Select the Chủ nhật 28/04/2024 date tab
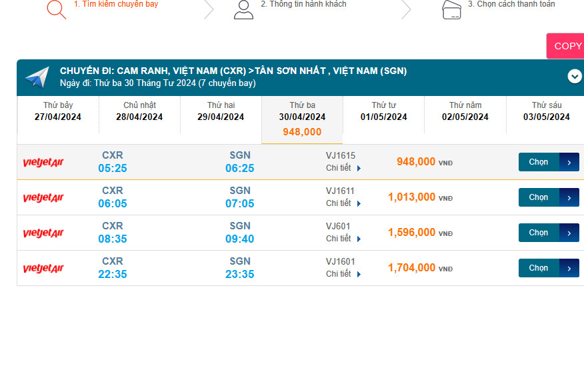584x392 pixels. [139, 111]
